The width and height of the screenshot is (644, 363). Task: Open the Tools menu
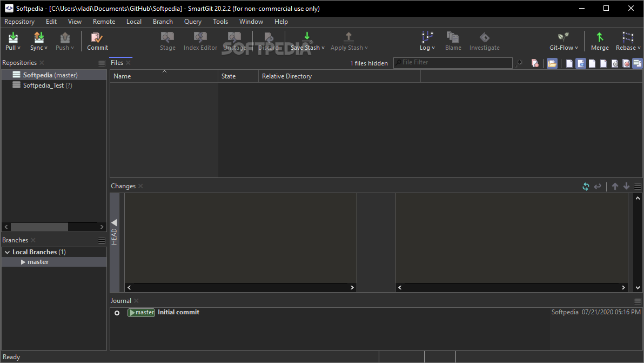220,22
